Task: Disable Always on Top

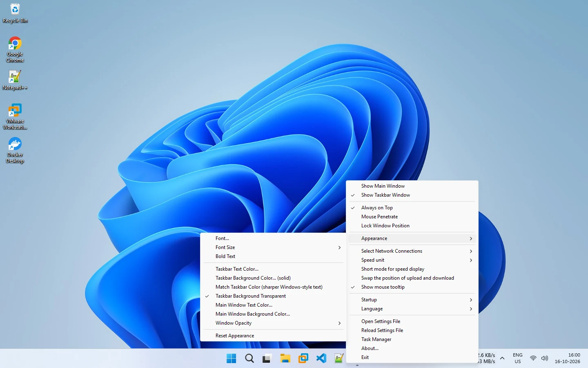Action: pos(412,208)
